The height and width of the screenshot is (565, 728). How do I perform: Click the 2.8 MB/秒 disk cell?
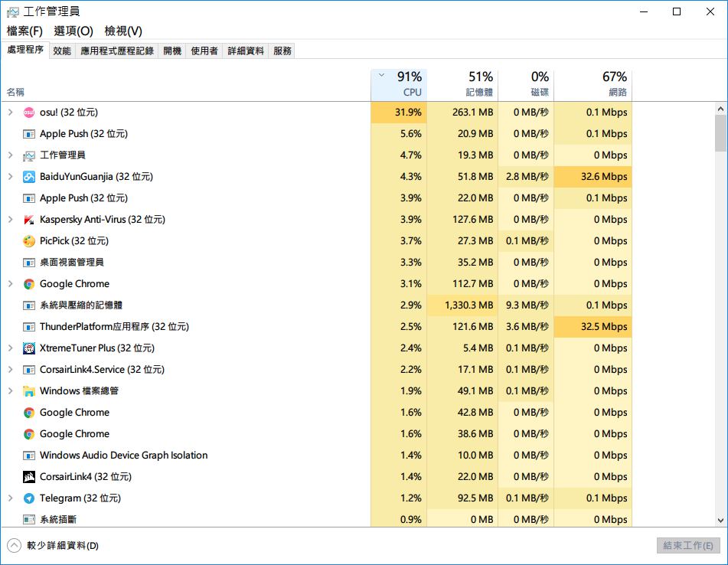click(x=526, y=177)
